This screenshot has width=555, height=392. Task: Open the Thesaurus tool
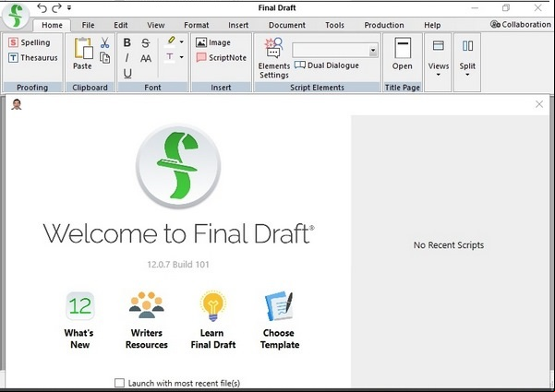point(33,57)
